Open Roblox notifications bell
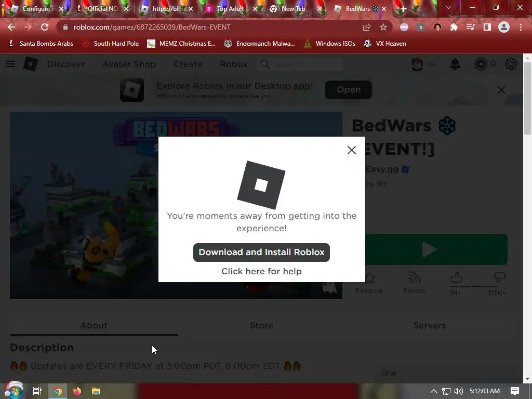 coord(455,64)
